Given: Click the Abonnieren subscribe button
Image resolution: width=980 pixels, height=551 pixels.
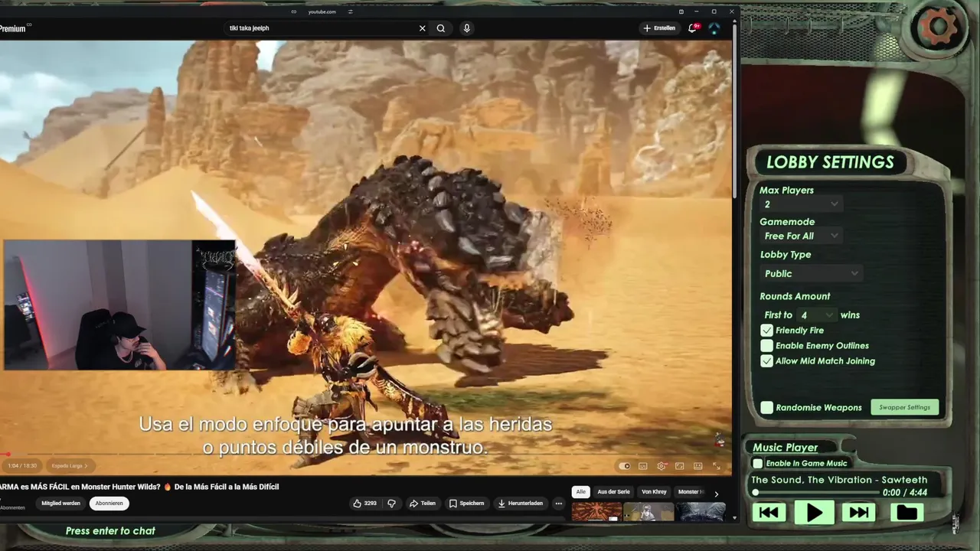Looking at the screenshot, I should [x=109, y=504].
